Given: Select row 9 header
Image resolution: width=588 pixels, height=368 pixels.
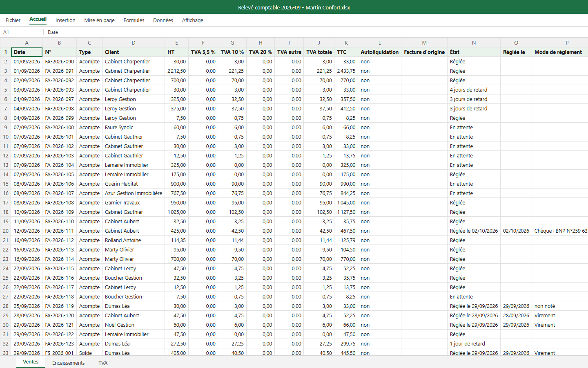Looking at the screenshot, I should 6,128.
